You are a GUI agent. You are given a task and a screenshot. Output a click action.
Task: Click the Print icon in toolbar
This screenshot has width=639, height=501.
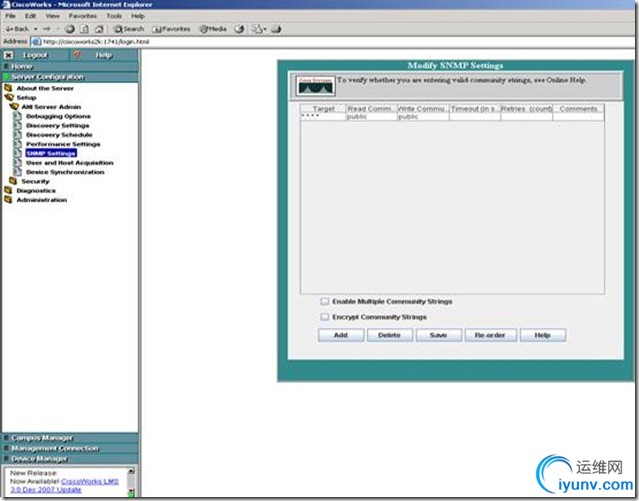(276, 29)
